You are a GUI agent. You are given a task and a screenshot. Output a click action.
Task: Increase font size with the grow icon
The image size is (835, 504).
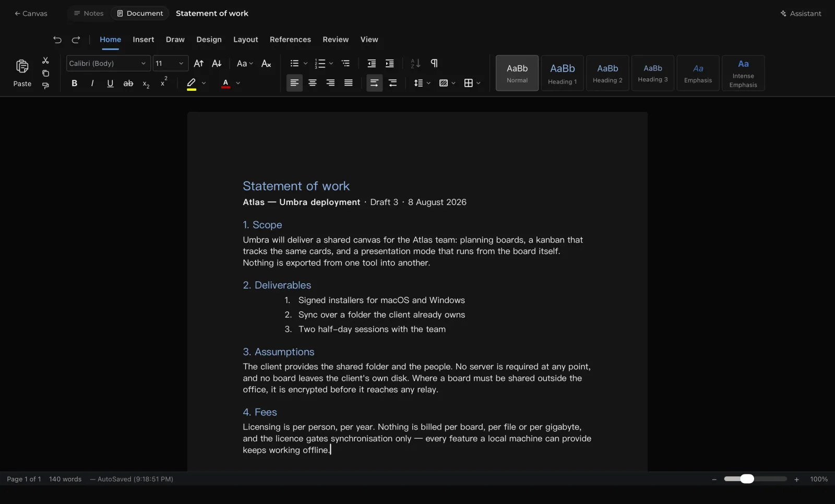pos(198,64)
